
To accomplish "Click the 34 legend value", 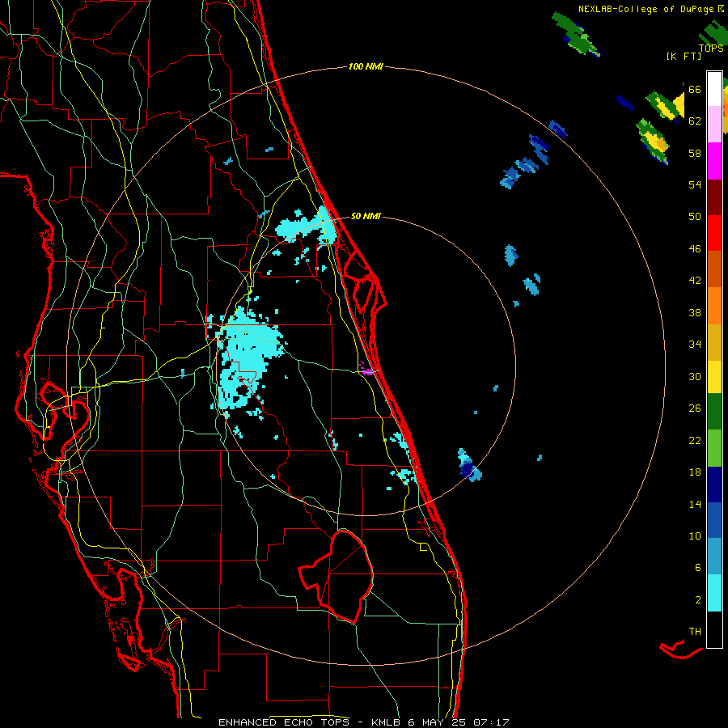I will (695, 345).
